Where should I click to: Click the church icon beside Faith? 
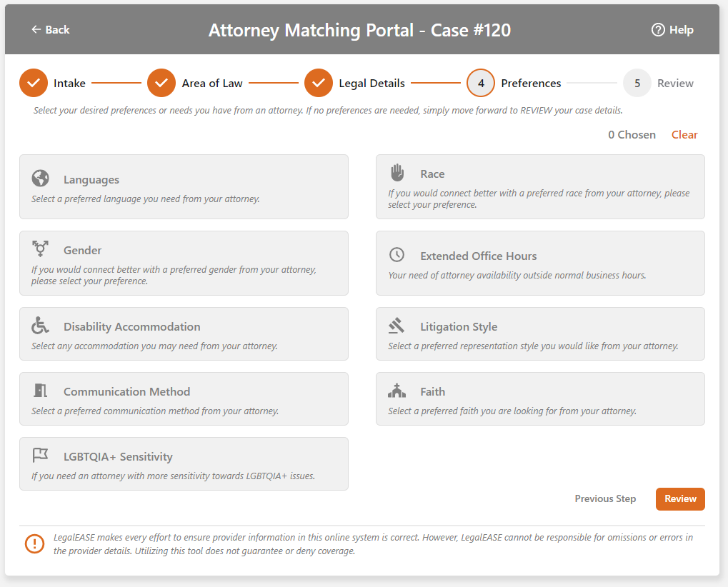(397, 391)
